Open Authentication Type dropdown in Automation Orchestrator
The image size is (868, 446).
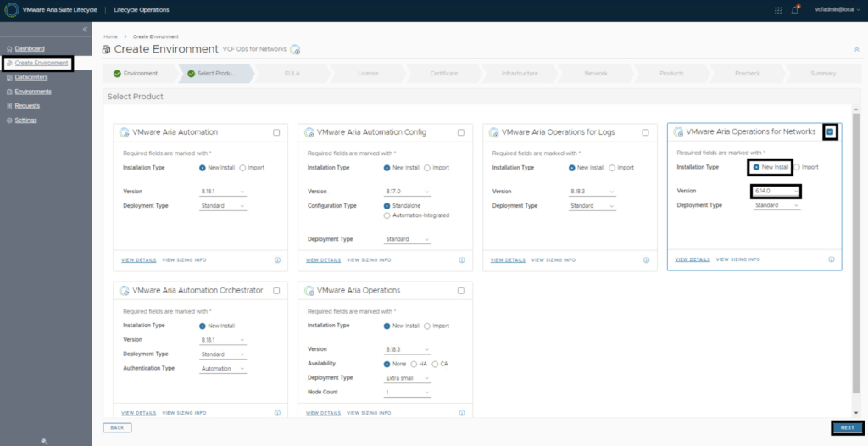[x=222, y=369]
